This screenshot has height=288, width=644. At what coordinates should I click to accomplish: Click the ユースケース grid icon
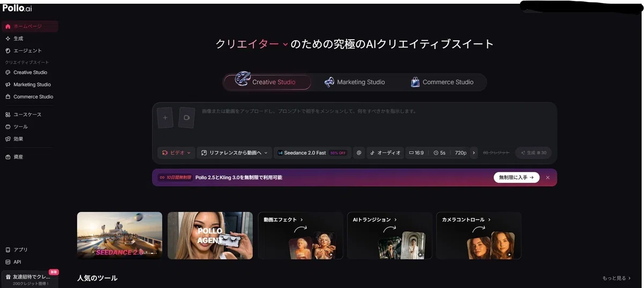(8, 114)
